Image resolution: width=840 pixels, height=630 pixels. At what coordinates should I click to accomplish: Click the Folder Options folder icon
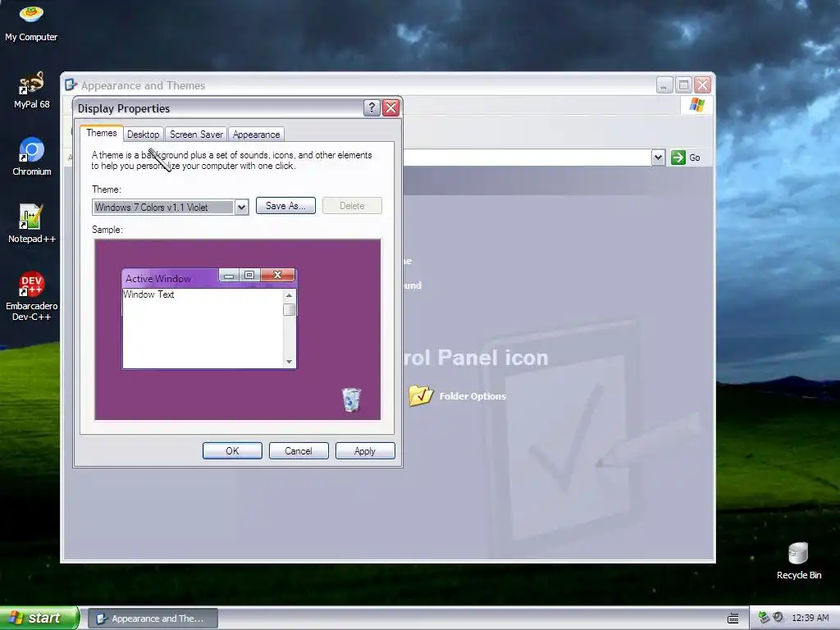click(421, 396)
